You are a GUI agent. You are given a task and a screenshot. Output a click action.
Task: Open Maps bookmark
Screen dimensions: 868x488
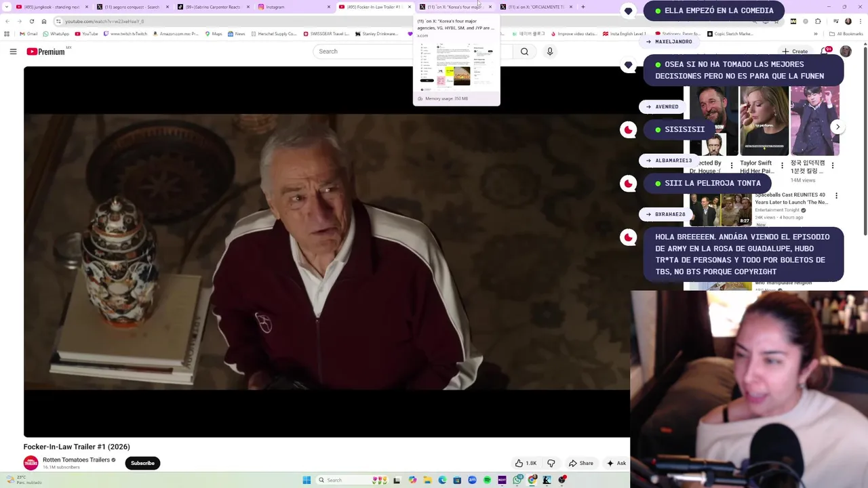(x=212, y=34)
